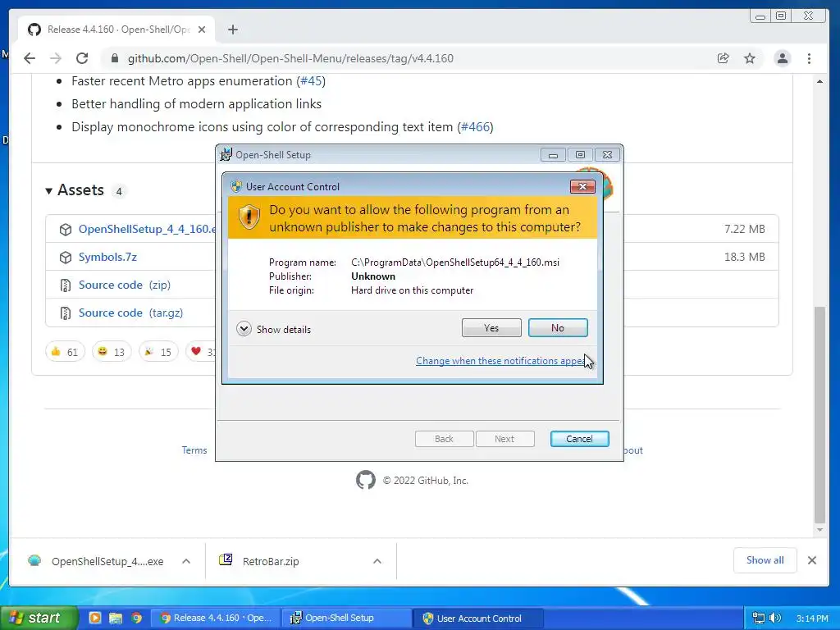840x630 pixels.
Task: Click page scrollbar up arrow
Action: [819, 81]
